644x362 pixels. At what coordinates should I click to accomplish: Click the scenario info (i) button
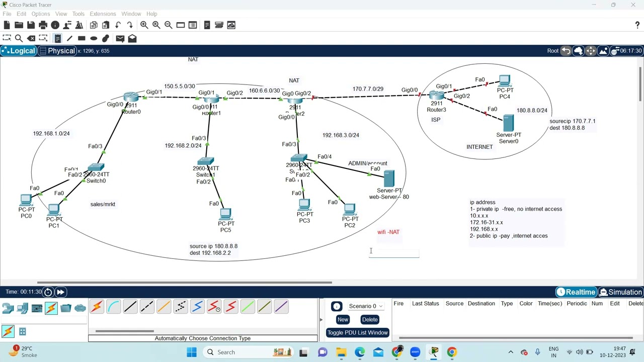pos(337,306)
